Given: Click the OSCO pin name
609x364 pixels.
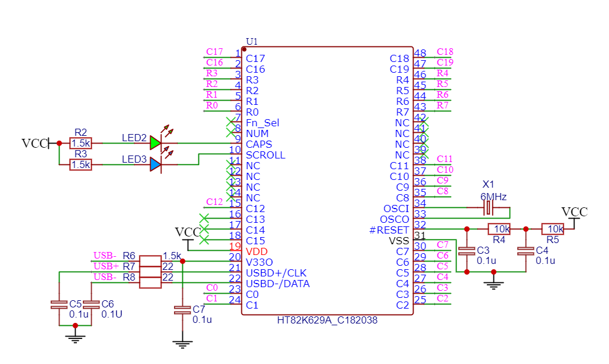Looking at the screenshot, I should (x=394, y=219).
